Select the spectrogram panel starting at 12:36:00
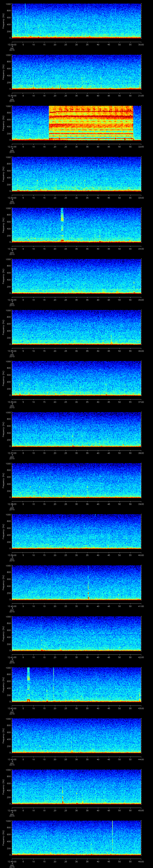The height and width of the screenshot is (868, 153). point(76,378)
